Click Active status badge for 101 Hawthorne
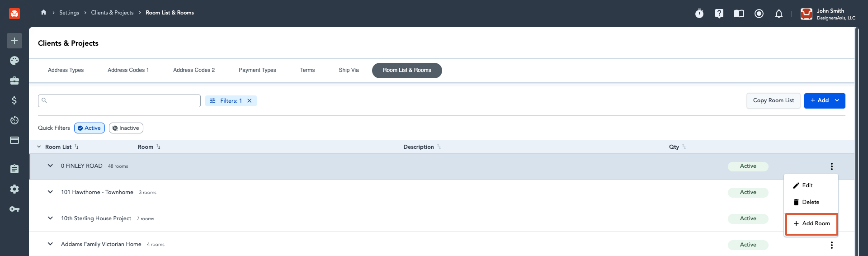This screenshot has width=868, height=256. 748,193
